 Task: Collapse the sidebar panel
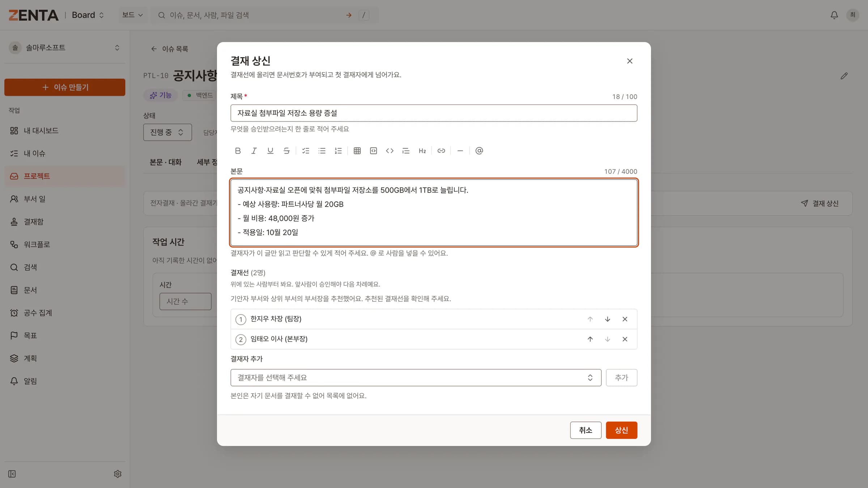[x=12, y=474]
